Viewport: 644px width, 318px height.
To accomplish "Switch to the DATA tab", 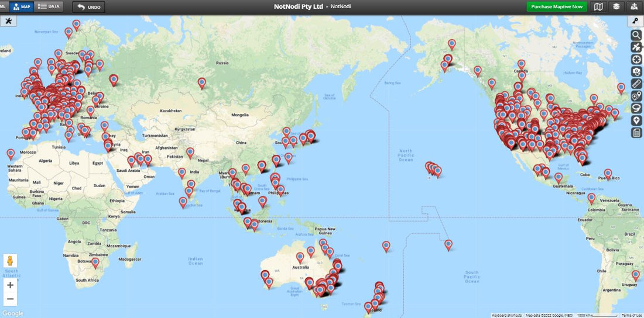I will [49, 6].
